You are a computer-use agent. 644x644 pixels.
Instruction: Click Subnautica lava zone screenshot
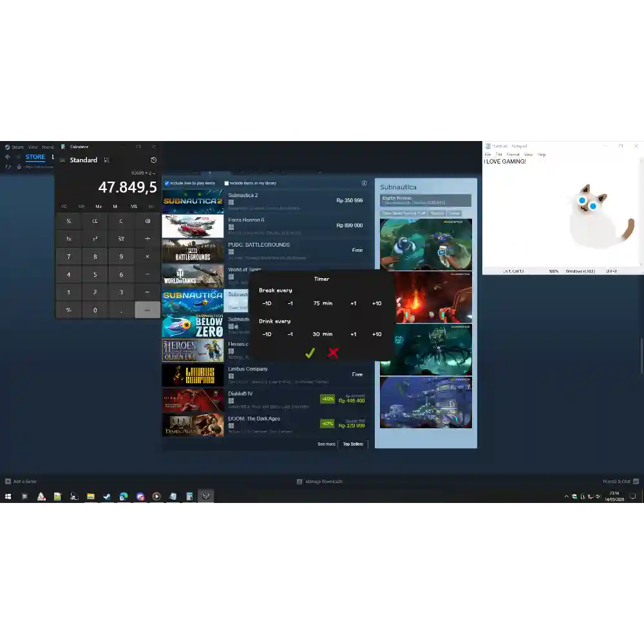point(433,297)
